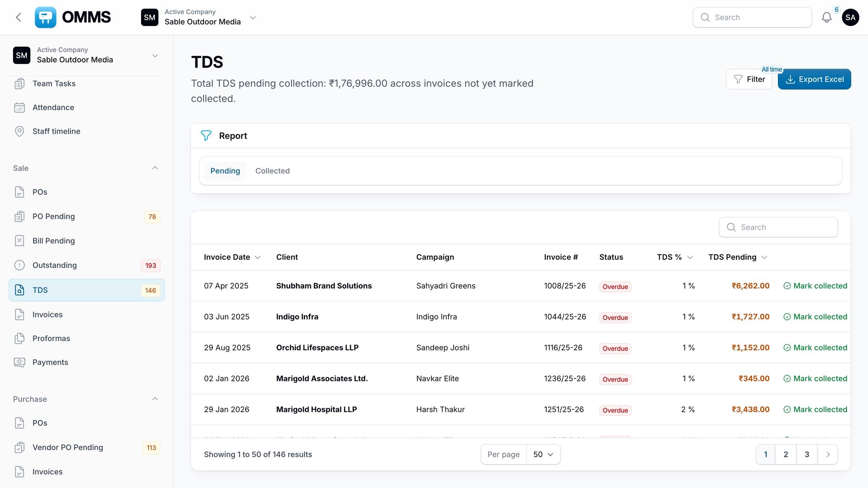Click the OMMS logo icon
Screen dimensions: 868x488
click(x=45, y=17)
